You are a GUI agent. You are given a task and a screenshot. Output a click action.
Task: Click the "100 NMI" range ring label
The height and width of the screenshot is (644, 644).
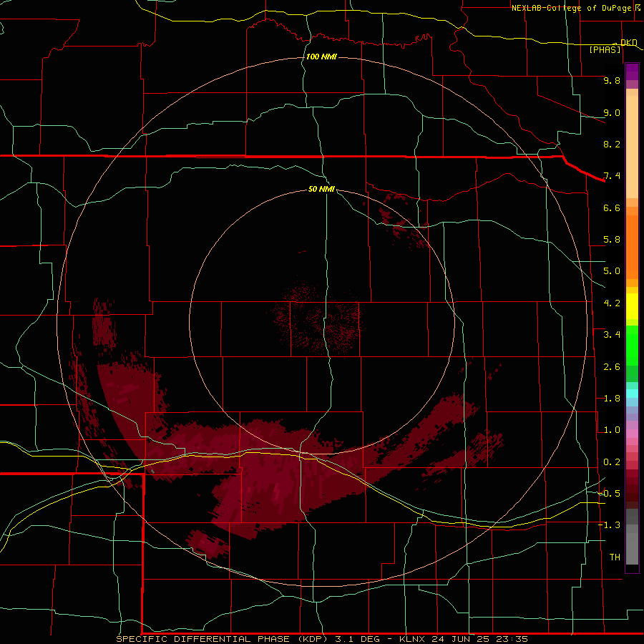[x=321, y=57]
